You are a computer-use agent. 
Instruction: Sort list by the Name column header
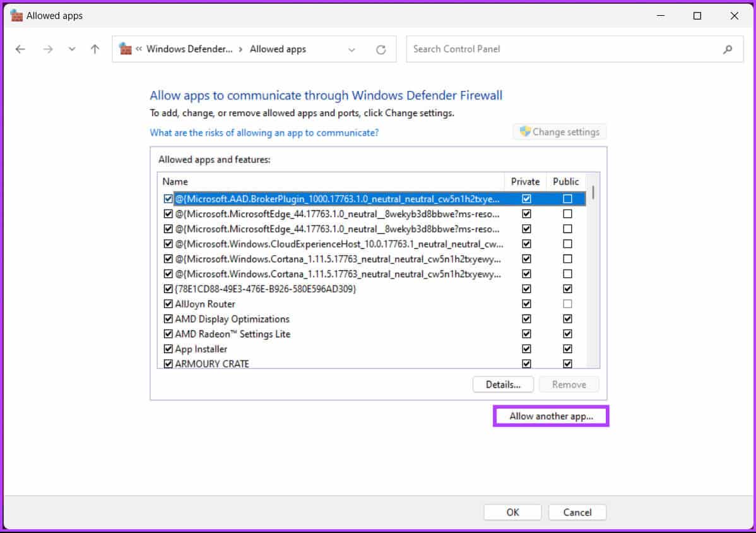pos(331,182)
